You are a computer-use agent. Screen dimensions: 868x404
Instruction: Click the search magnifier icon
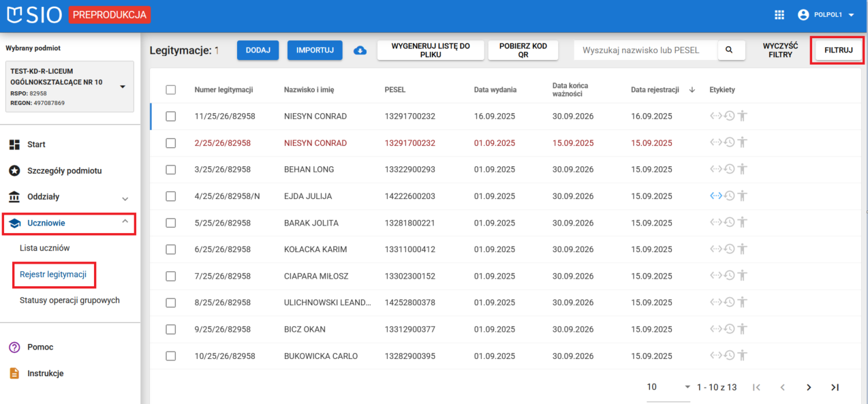[x=729, y=50]
